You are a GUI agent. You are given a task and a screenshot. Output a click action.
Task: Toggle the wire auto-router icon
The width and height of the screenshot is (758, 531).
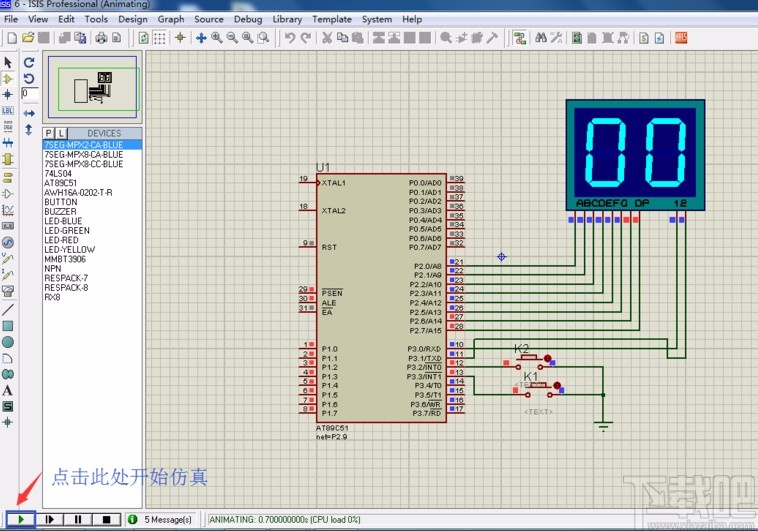[x=520, y=38]
